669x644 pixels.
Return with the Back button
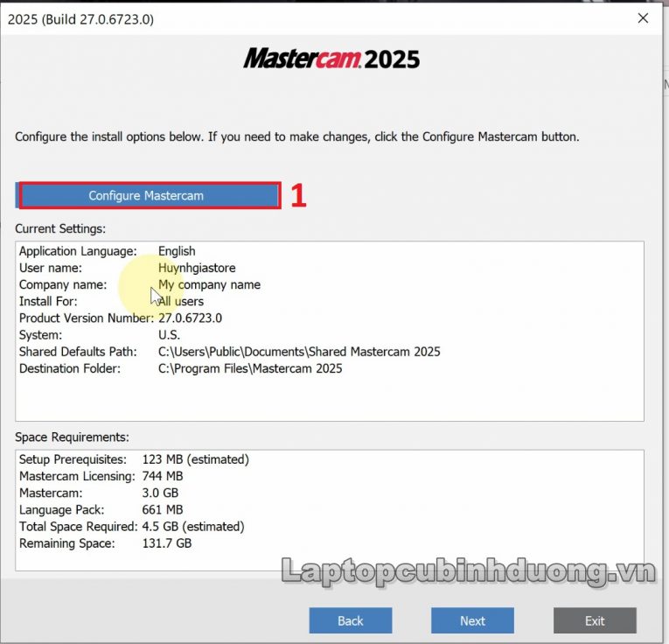[x=351, y=620]
